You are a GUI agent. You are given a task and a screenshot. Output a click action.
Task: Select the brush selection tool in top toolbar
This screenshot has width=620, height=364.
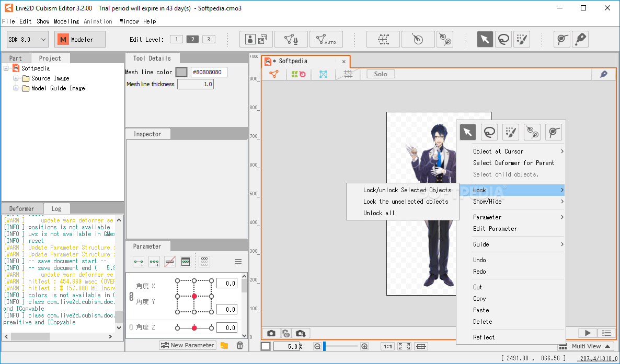(x=522, y=39)
